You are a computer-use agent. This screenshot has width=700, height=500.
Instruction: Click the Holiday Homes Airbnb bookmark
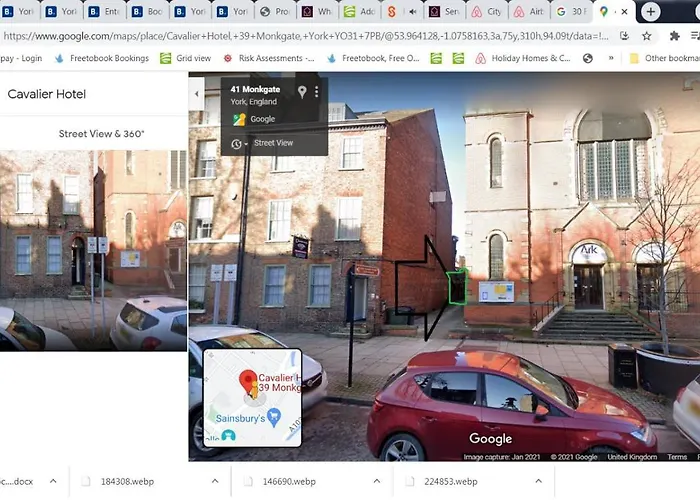(x=522, y=58)
